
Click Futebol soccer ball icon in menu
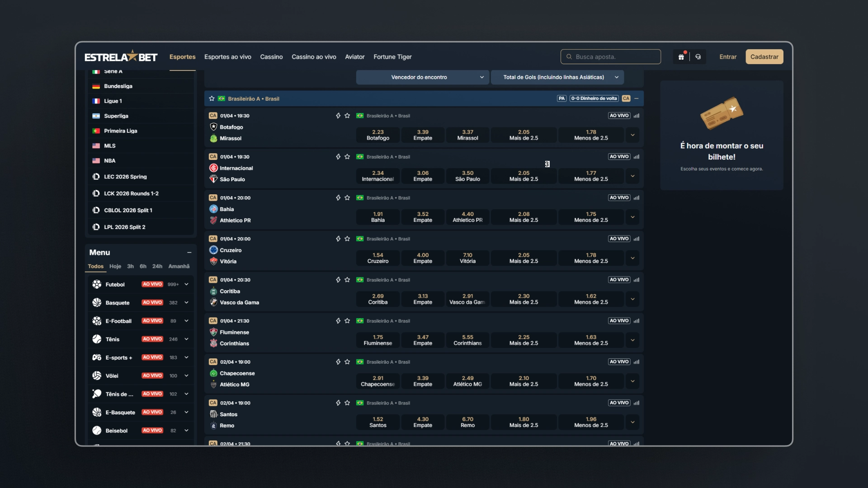pyautogui.click(x=97, y=284)
